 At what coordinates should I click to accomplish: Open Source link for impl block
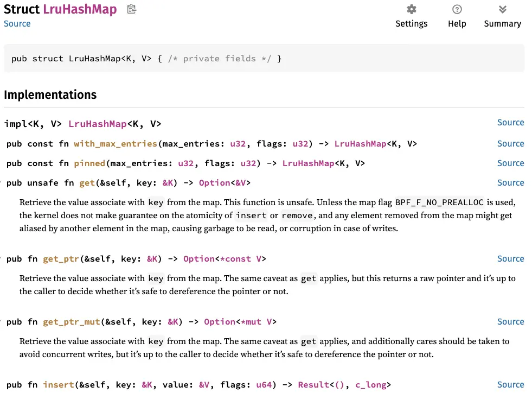[510, 123]
